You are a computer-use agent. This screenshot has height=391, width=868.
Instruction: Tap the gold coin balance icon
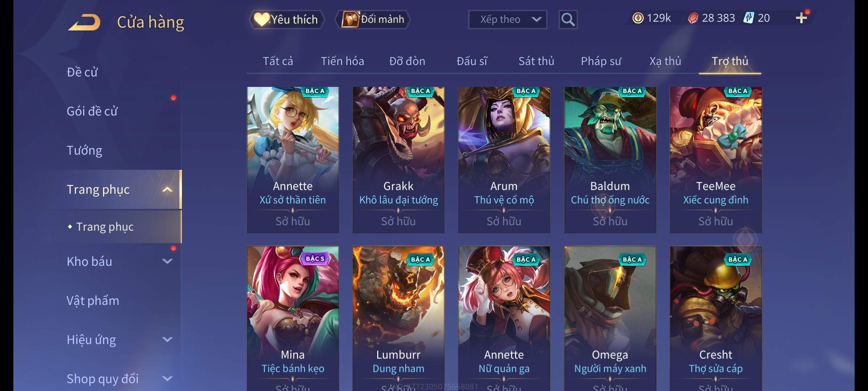(x=638, y=18)
